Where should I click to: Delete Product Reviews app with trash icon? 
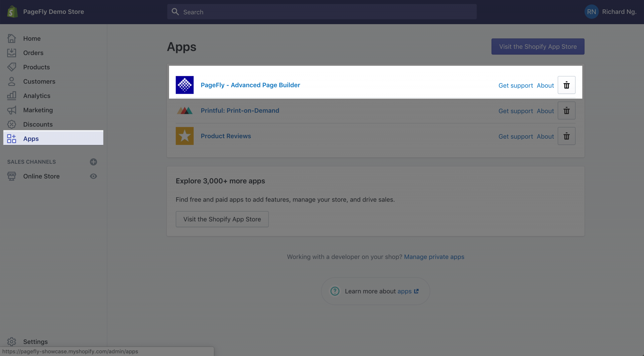[x=567, y=136]
